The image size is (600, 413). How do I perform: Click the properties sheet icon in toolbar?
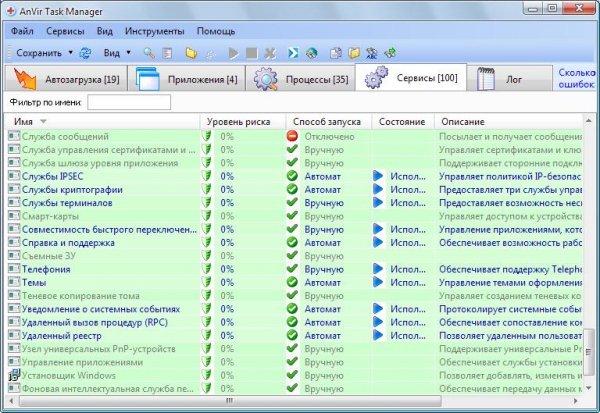click(167, 53)
